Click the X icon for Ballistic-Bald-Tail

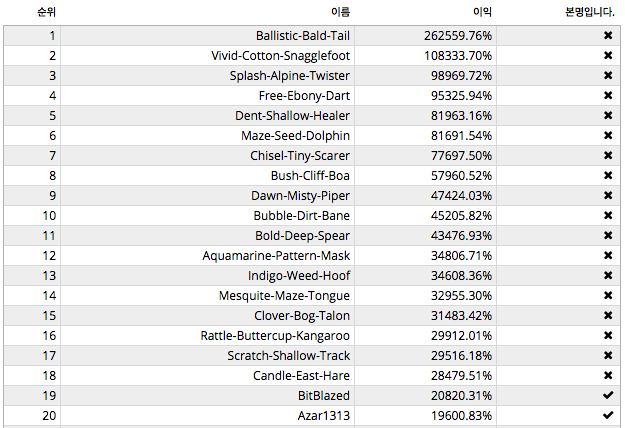pyautogui.click(x=607, y=35)
